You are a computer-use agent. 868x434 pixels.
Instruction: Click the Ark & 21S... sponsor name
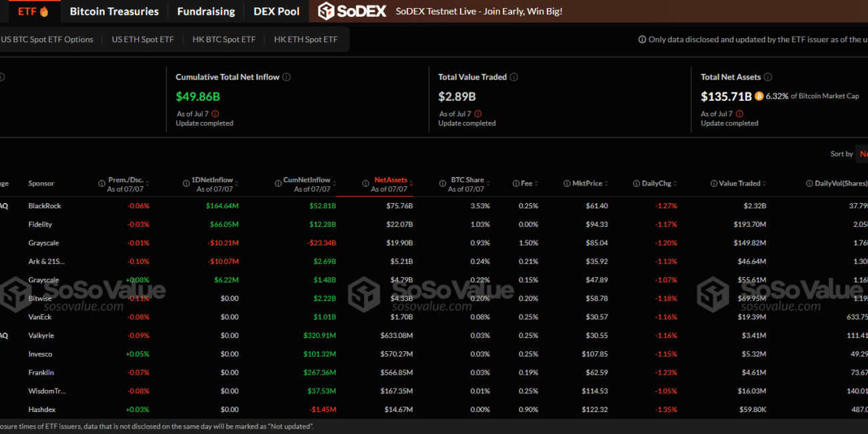[47, 261]
